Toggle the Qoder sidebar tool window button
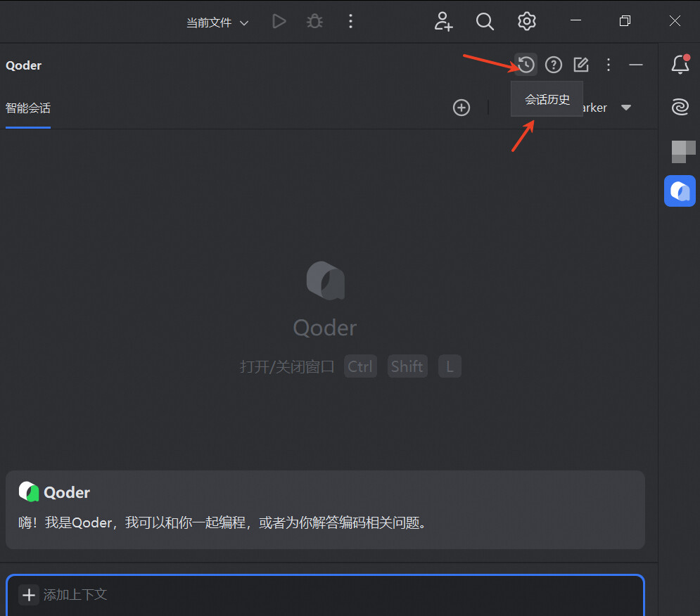 [680, 191]
